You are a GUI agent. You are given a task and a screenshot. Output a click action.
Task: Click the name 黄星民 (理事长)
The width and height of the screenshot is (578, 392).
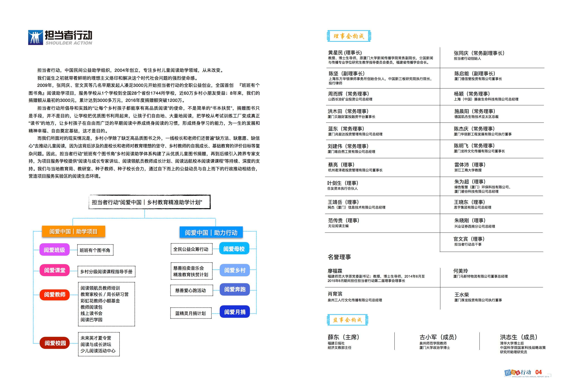345,53
